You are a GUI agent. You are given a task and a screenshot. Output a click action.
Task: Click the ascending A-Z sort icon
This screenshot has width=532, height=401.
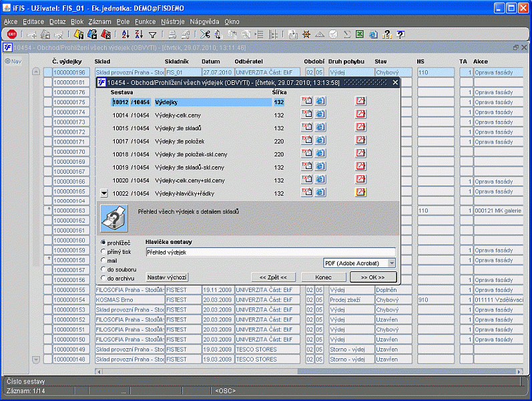click(125, 34)
